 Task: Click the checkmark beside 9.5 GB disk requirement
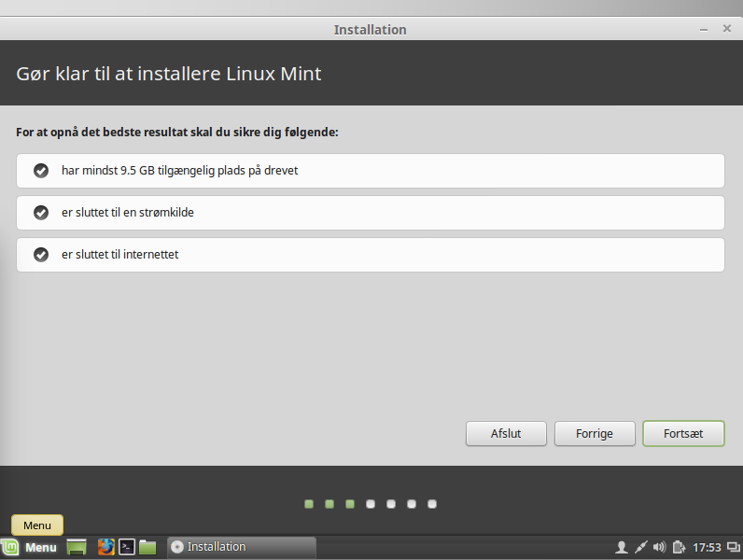41,171
